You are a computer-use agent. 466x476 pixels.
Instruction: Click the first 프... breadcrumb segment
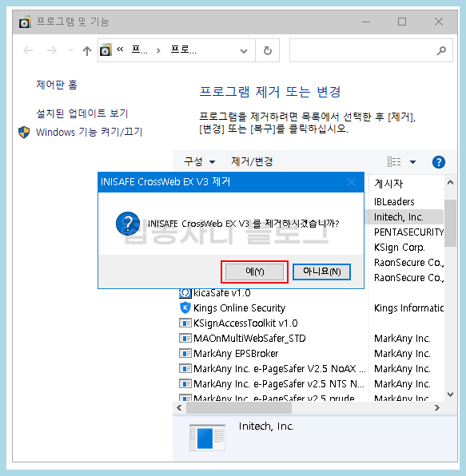[x=139, y=50]
